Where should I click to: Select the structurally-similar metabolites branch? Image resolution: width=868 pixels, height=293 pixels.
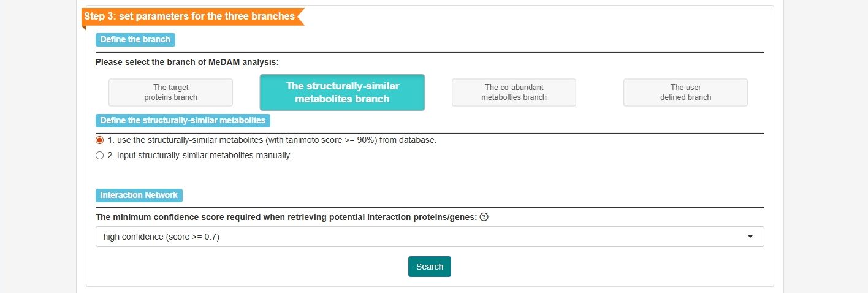pos(342,93)
